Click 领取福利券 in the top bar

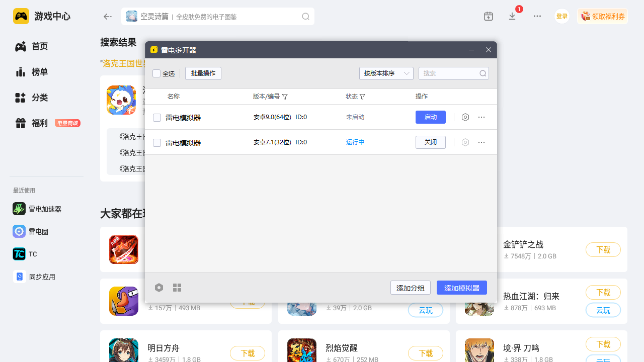[602, 16]
